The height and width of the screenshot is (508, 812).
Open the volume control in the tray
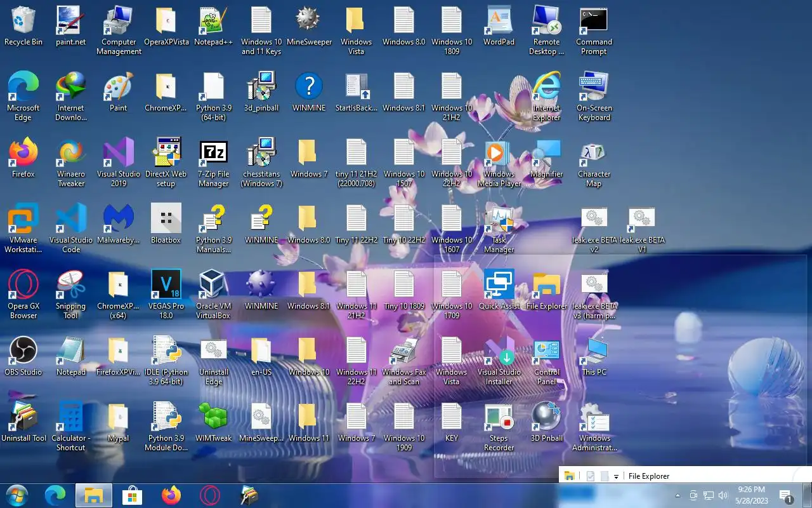pyautogui.click(x=723, y=495)
